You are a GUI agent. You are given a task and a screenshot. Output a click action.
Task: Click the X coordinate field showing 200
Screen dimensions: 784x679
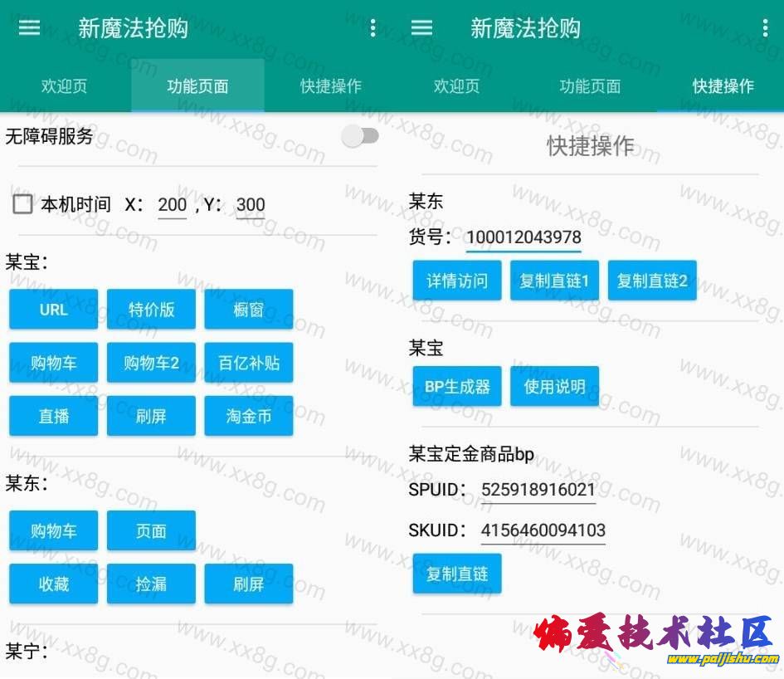172,205
